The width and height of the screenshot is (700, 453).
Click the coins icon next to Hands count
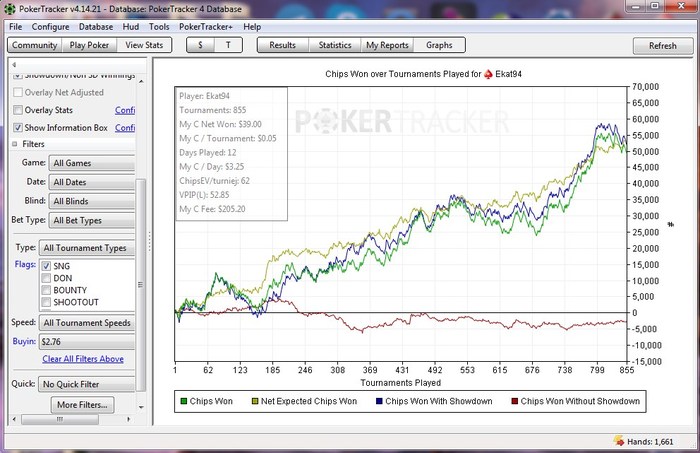619,441
